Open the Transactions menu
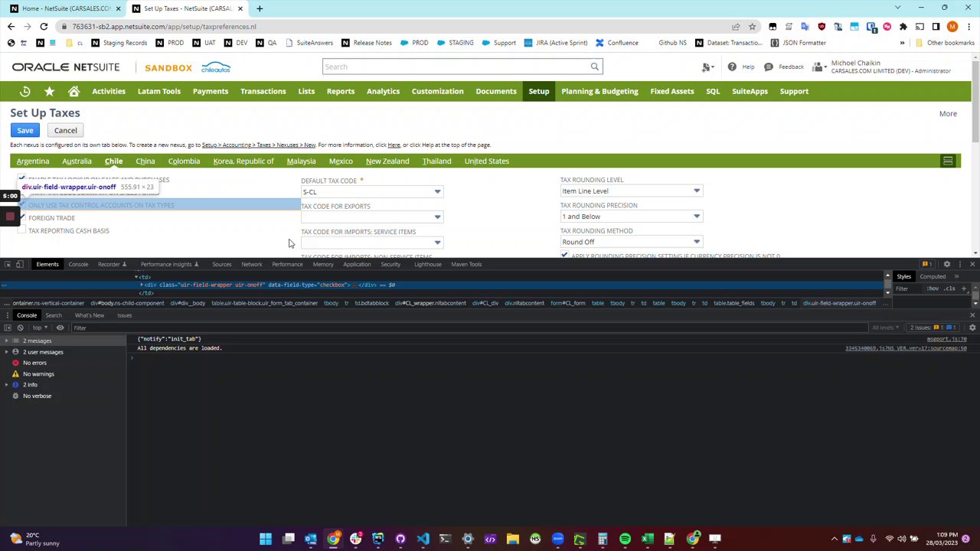 263,91
